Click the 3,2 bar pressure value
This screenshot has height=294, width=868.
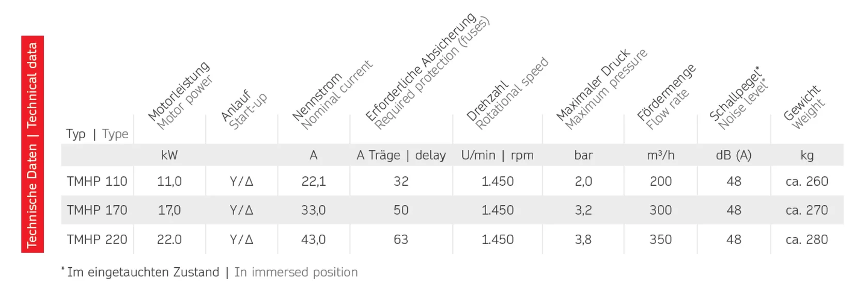(583, 210)
